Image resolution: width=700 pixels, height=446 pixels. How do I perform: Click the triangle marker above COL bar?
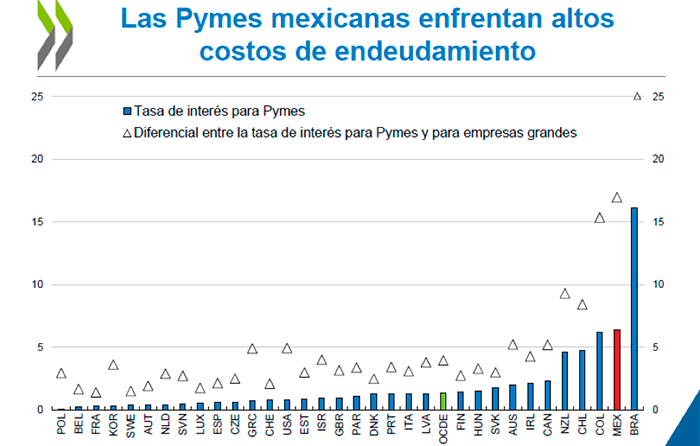point(600,218)
